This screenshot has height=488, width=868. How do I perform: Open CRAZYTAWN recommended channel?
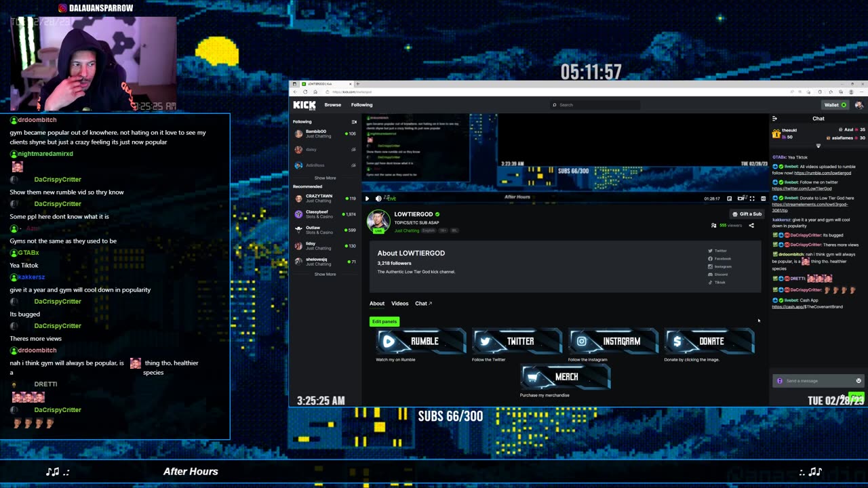click(325, 199)
